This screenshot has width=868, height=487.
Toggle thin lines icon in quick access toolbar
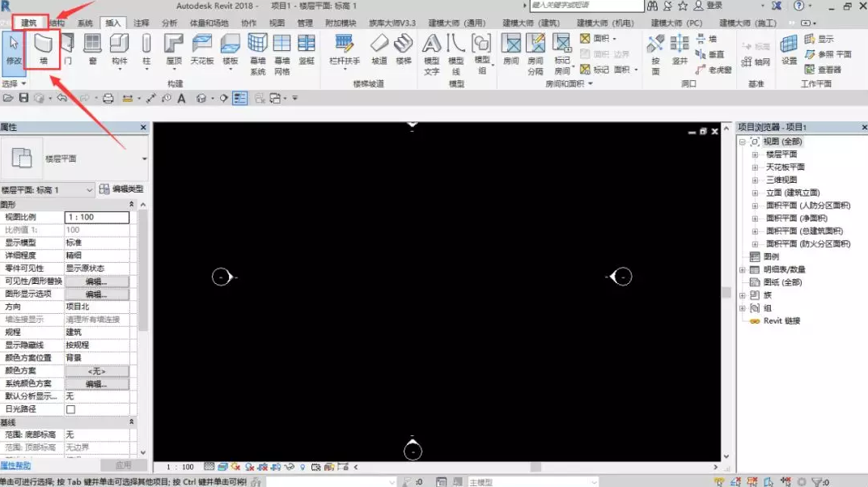point(239,99)
